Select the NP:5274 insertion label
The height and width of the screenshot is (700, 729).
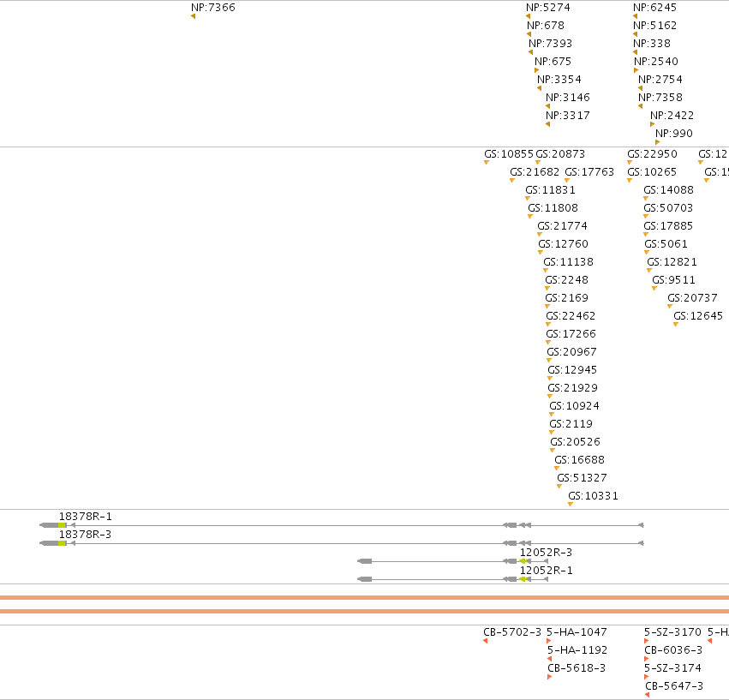click(x=547, y=8)
